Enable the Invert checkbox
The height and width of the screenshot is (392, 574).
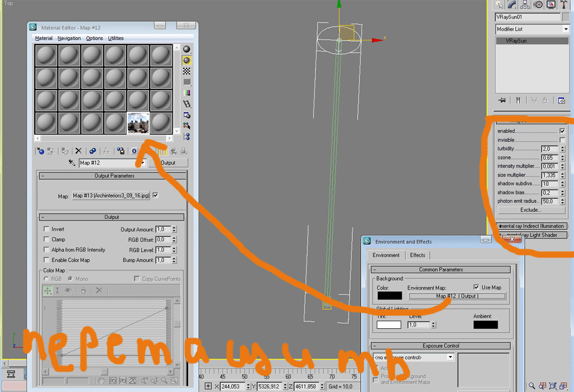[x=47, y=230]
